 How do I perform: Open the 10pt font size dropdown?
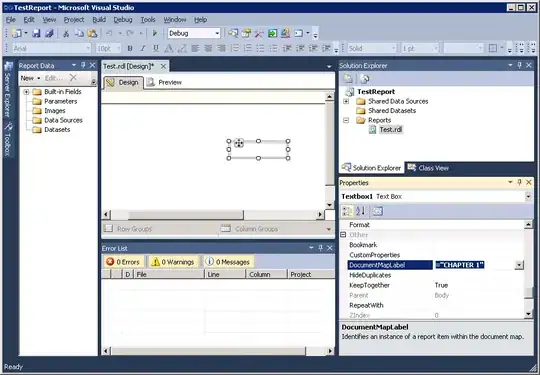(119, 49)
